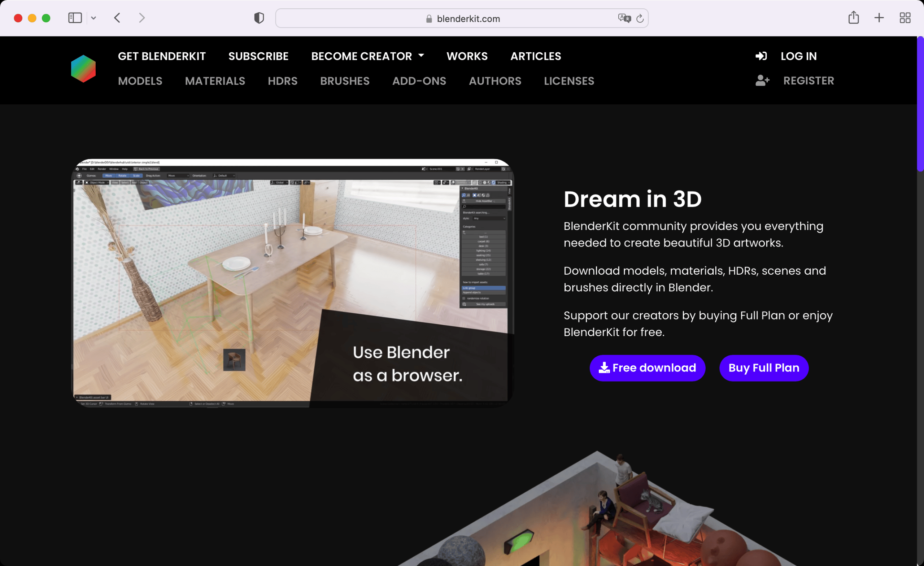View the AUTHORS page

tap(495, 80)
